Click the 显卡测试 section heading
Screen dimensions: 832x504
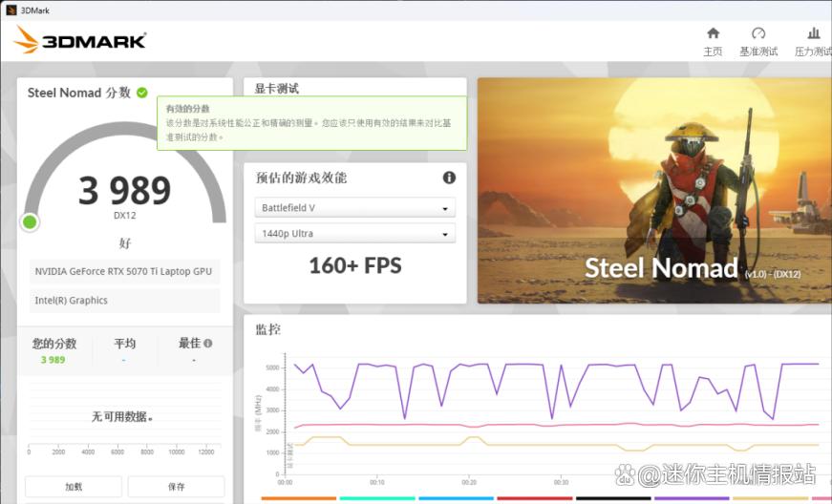tap(276, 89)
